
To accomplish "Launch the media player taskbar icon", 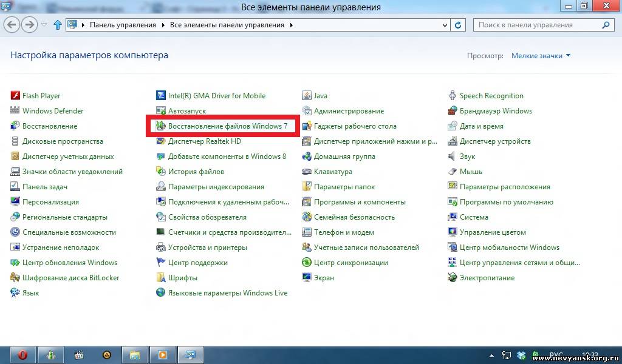I will (x=163, y=355).
